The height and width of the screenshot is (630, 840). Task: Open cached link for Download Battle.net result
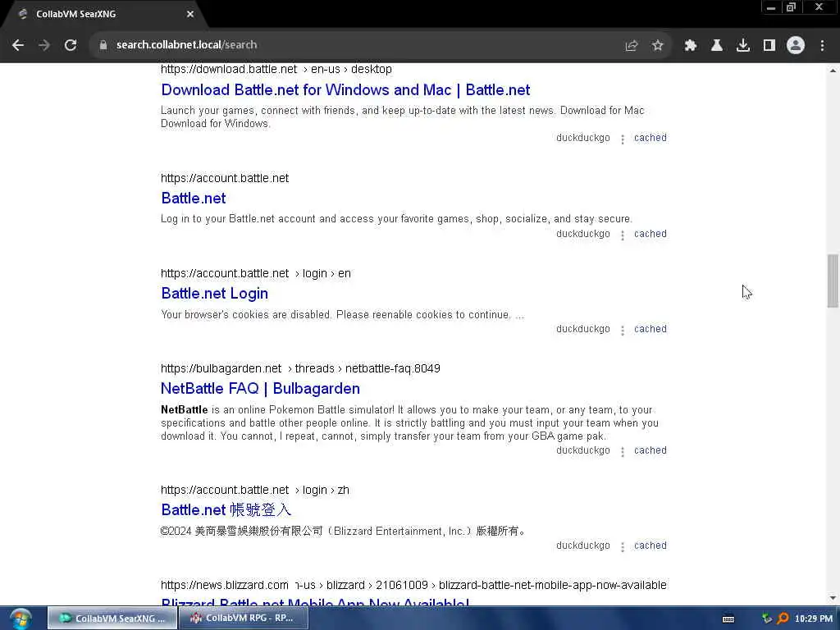click(x=651, y=138)
